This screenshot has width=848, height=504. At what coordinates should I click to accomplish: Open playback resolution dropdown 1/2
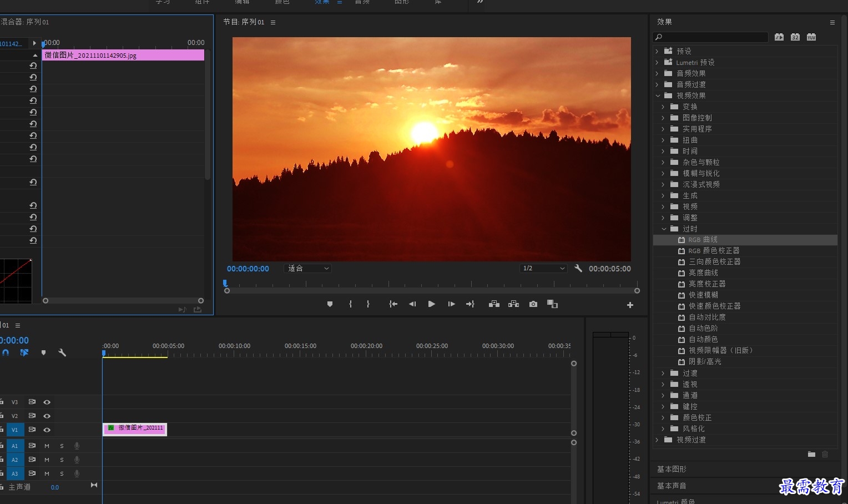(543, 268)
